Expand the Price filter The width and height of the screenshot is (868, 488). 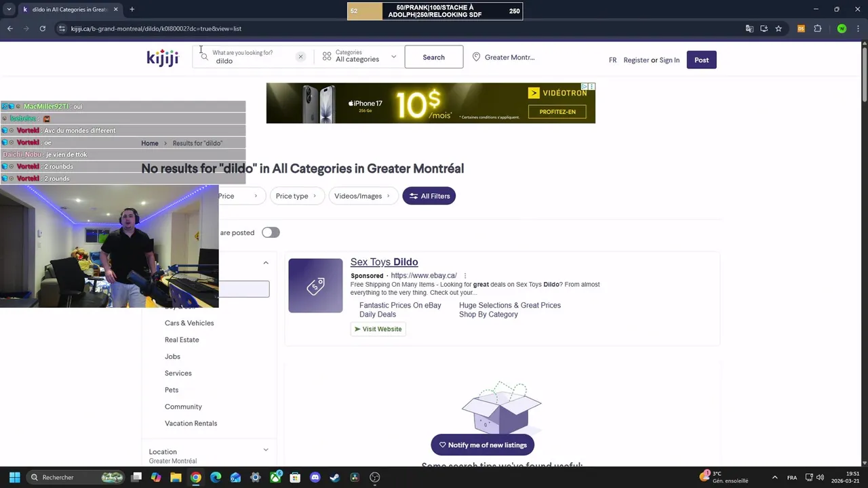pyautogui.click(x=238, y=196)
